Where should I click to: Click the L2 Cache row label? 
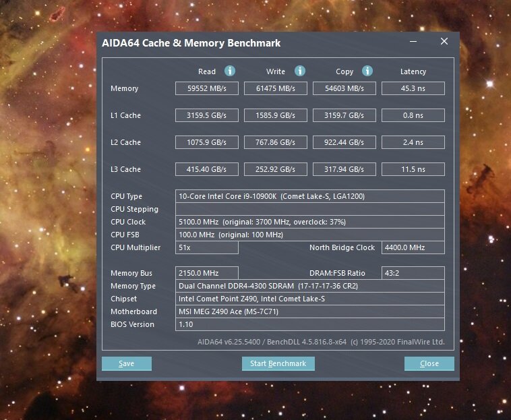tap(125, 142)
